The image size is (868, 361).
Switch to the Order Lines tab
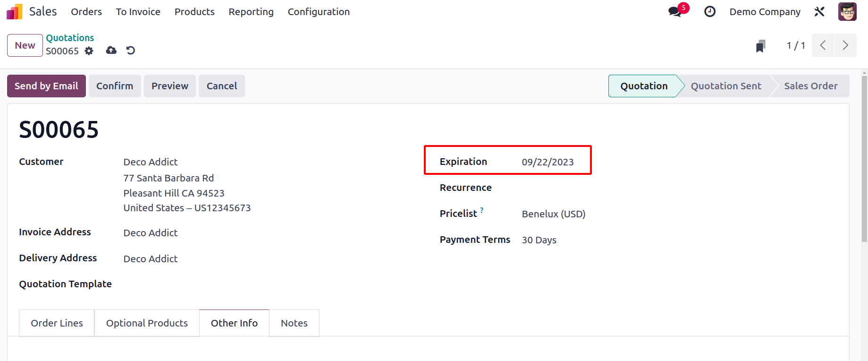click(57, 323)
